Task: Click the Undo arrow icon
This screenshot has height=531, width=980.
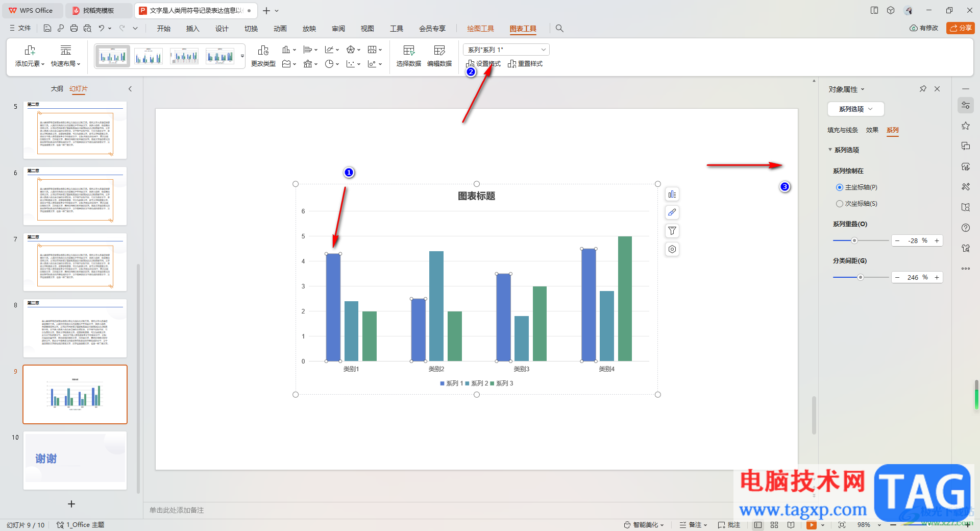Action: pyautogui.click(x=101, y=28)
